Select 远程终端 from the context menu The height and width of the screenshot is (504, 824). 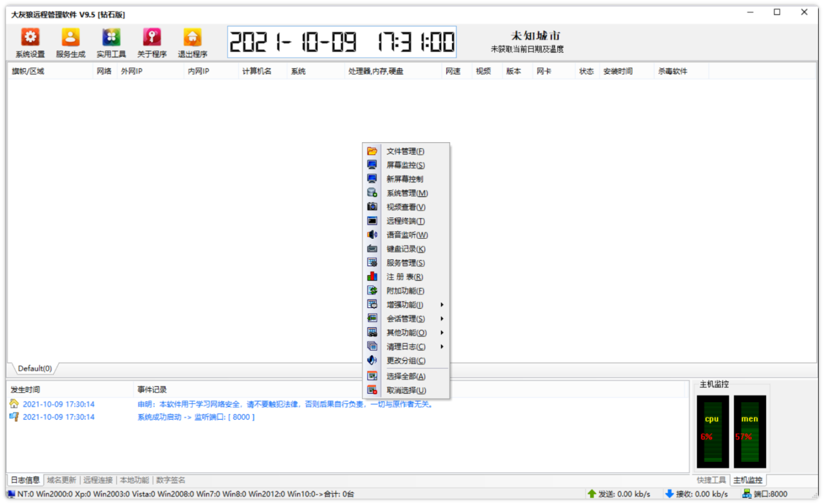(406, 220)
